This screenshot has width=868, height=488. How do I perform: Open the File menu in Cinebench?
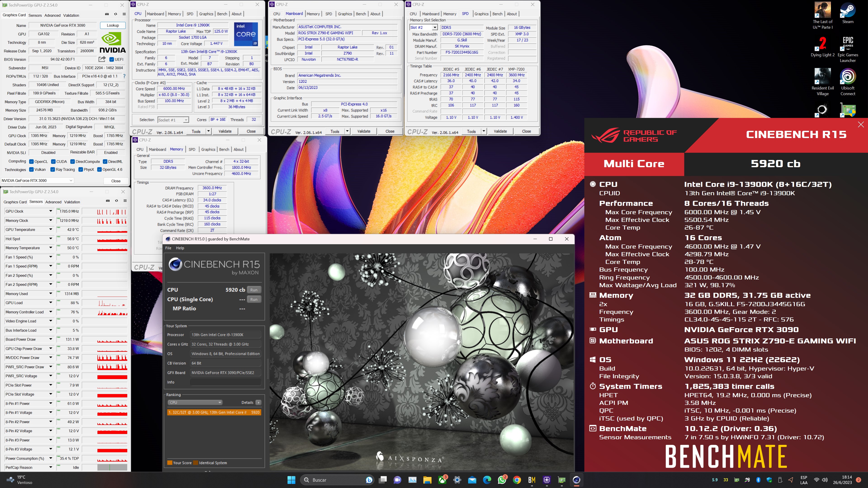click(168, 248)
